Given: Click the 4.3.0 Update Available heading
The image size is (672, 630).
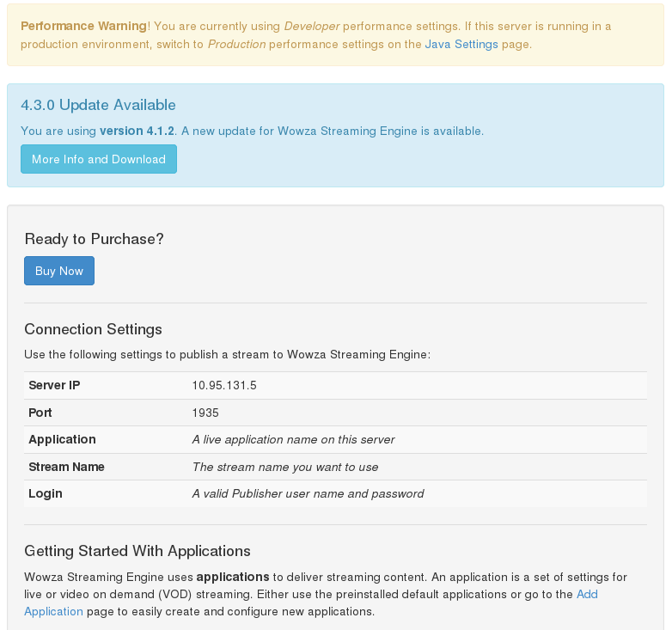Looking at the screenshot, I should point(98,105).
